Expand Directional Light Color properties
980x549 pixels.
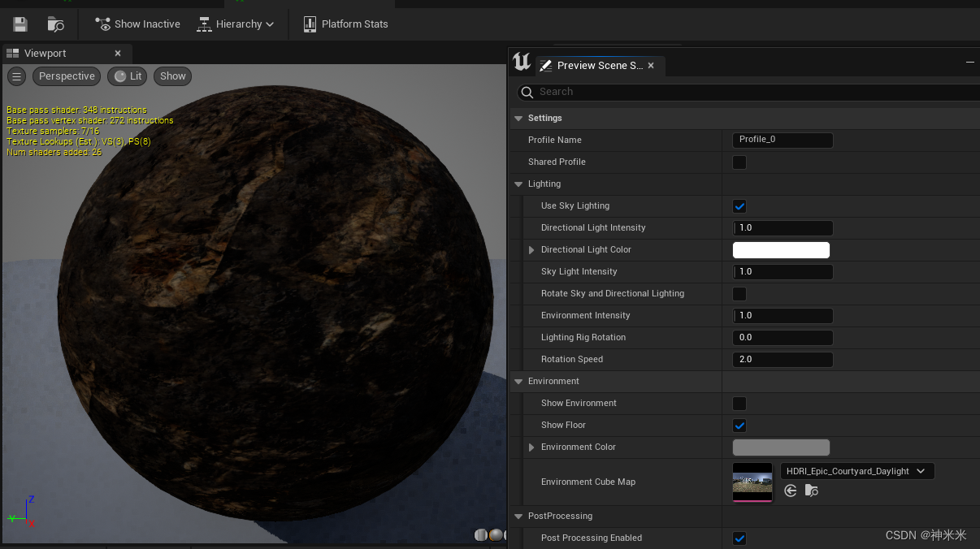tap(532, 250)
